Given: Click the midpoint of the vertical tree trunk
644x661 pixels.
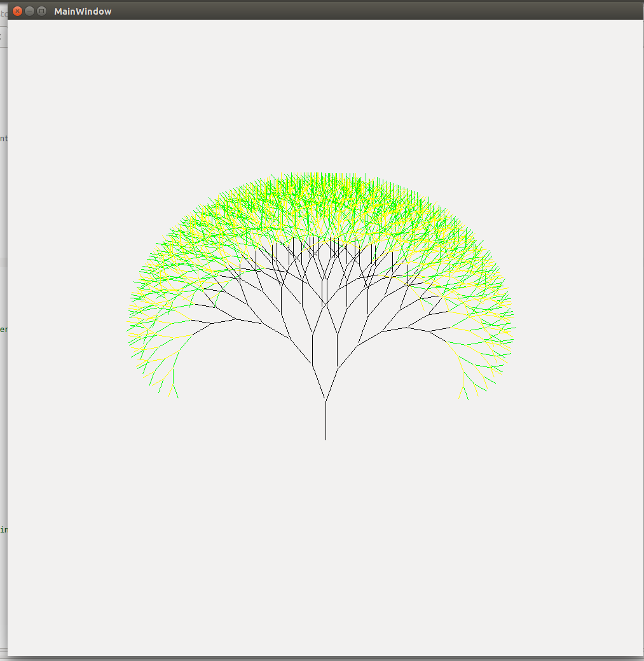Looking at the screenshot, I should (x=325, y=420).
